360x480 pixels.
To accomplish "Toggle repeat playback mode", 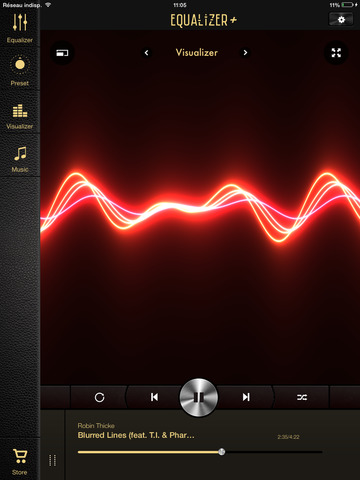I will (x=99, y=397).
